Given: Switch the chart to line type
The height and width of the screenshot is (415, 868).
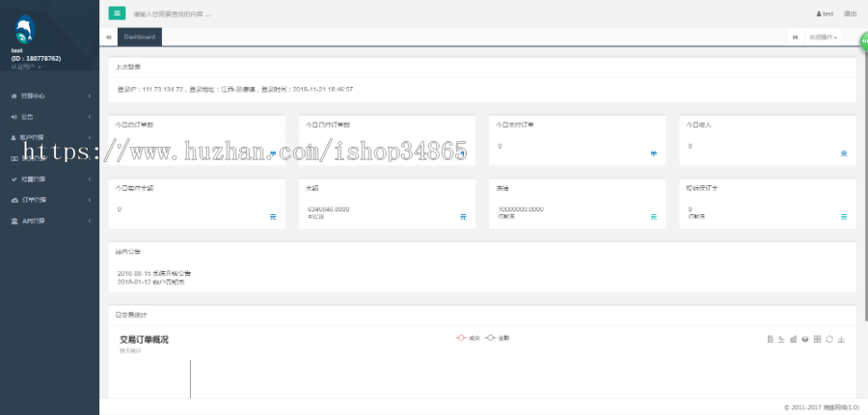Looking at the screenshot, I should pos(781,339).
